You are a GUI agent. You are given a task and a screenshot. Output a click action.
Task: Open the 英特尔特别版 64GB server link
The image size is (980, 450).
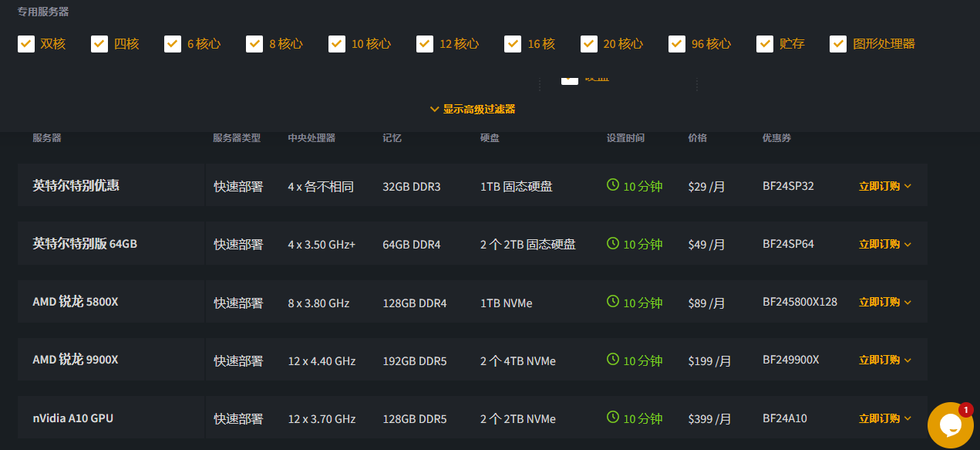pos(85,244)
